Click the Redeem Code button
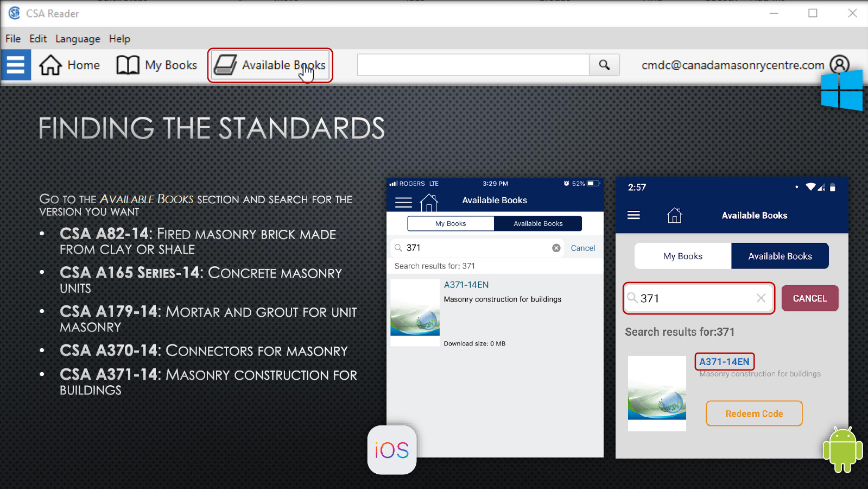 [x=754, y=413]
